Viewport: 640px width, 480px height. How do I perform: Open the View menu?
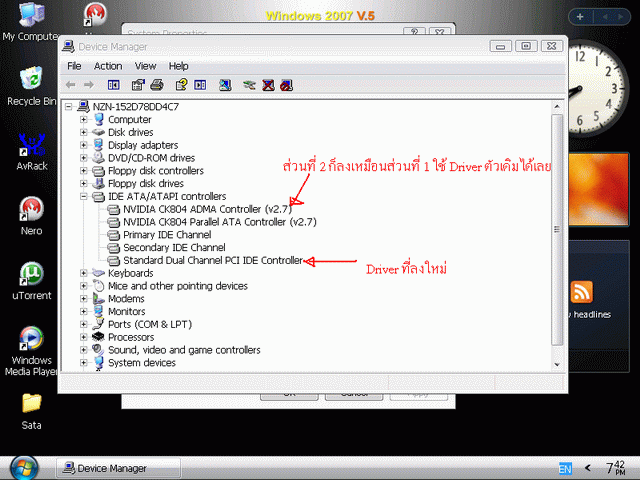tap(146, 66)
